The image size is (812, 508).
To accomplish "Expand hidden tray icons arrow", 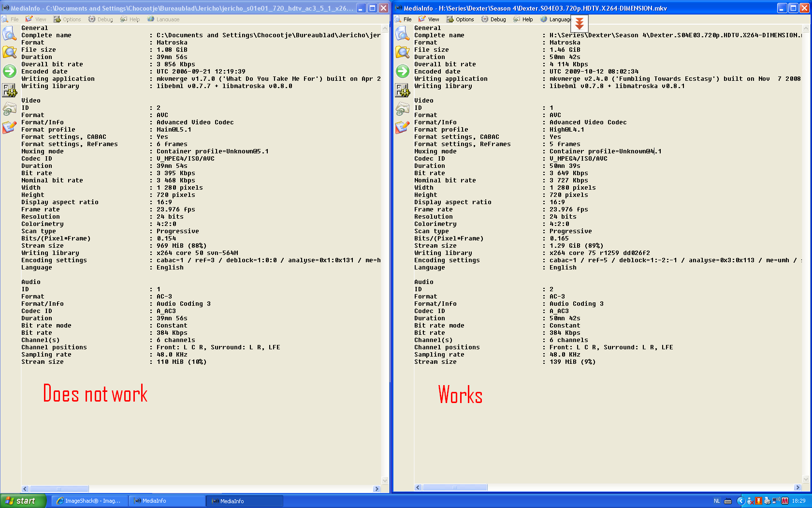I will [x=741, y=501].
